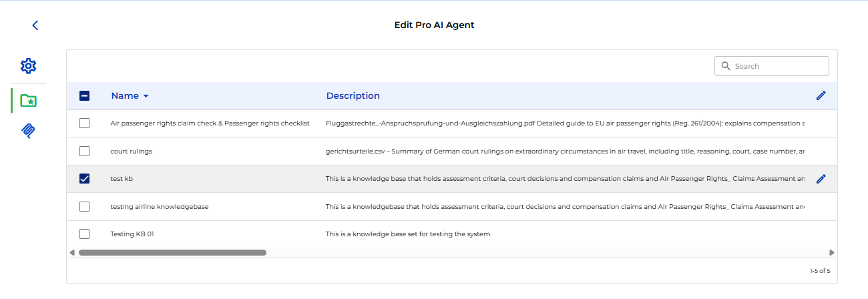The height and width of the screenshot is (299, 868).
Task: Click the sort arrow next to Name
Action: pyautogui.click(x=146, y=96)
